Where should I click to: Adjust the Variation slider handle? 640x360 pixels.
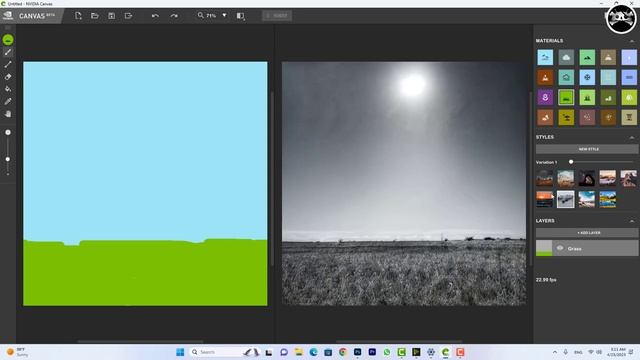[571, 162]
